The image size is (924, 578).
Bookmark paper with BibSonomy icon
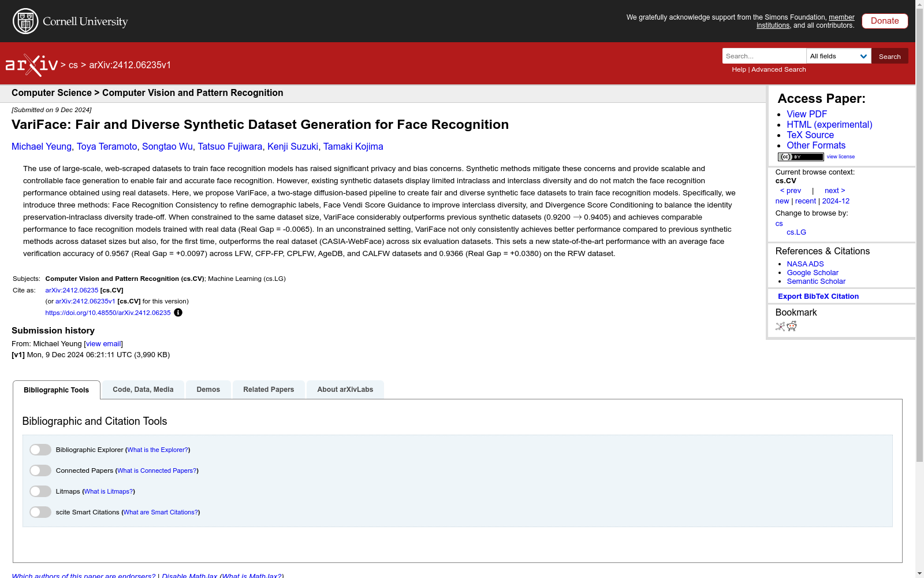(780, 327)
